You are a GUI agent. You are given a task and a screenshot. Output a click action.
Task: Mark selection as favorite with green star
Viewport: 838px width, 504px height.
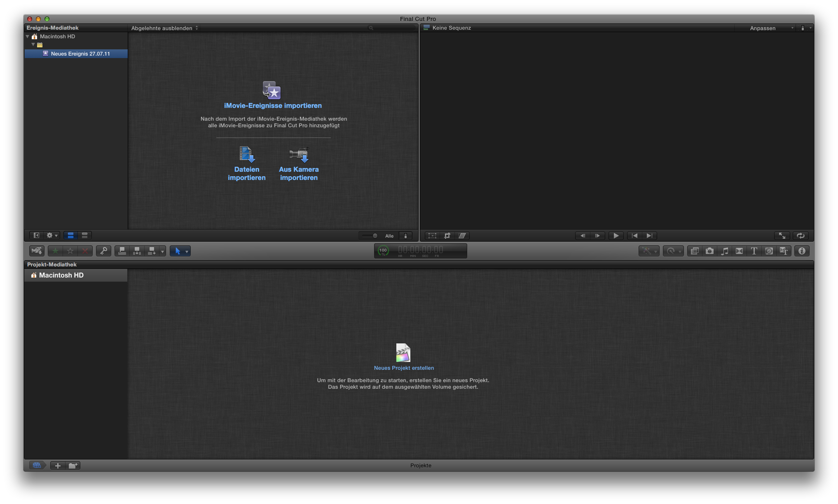[55, 251]
